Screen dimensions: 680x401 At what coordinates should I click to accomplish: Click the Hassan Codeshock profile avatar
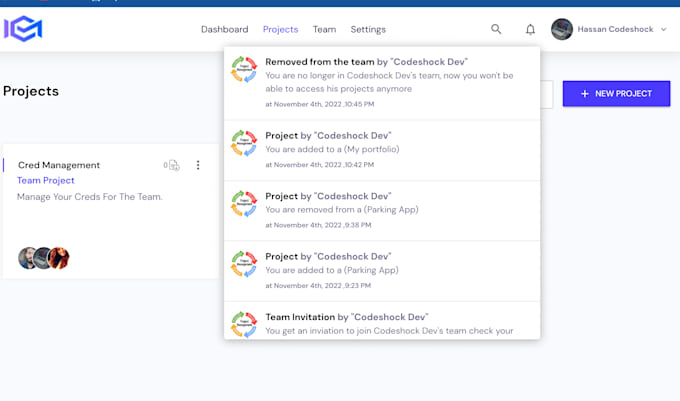tap(562, 30)
